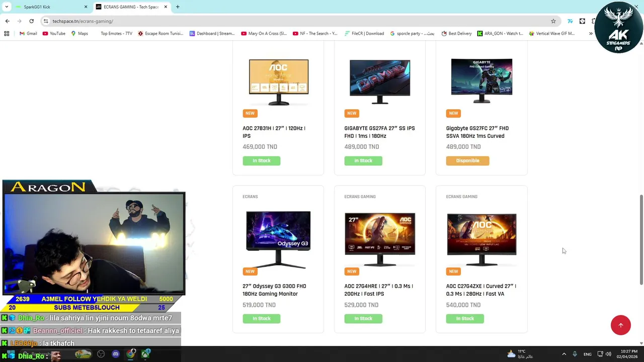Open the apps grid in bookmarks bar

[7, 34]
